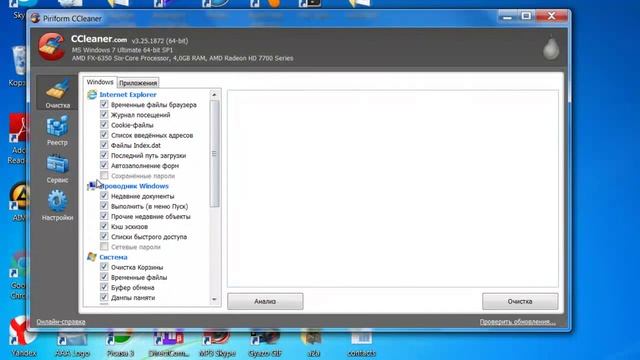The height and width of the screenshot is (360, 640).
Task: Open the Онлайн-справка link
Action: (61, 322)
